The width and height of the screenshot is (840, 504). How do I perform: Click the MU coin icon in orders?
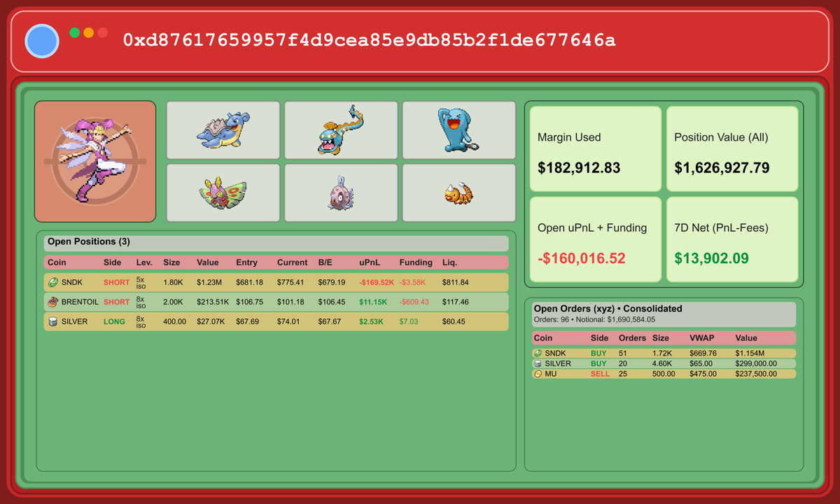tap(538, 374)
